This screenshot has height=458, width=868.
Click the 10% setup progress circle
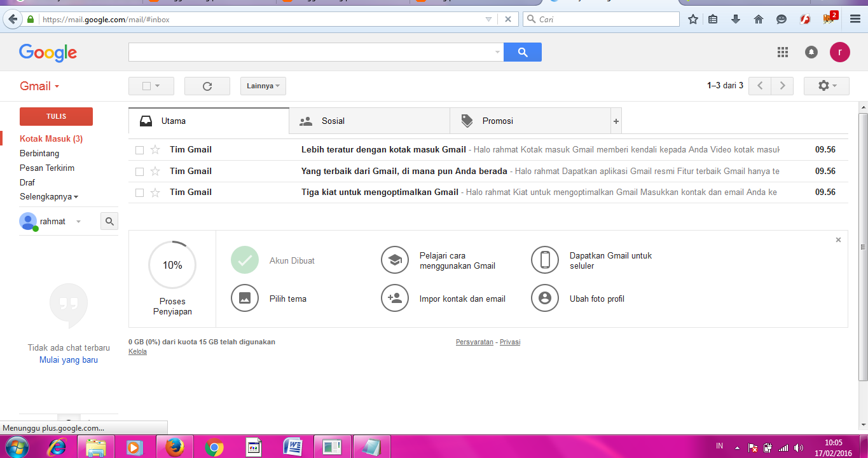click(172, 265)
